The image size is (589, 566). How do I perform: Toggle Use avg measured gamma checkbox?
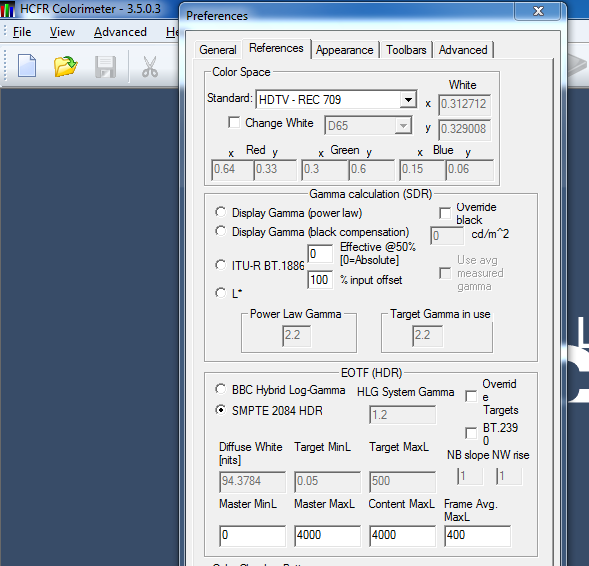(x=445, y=273)
